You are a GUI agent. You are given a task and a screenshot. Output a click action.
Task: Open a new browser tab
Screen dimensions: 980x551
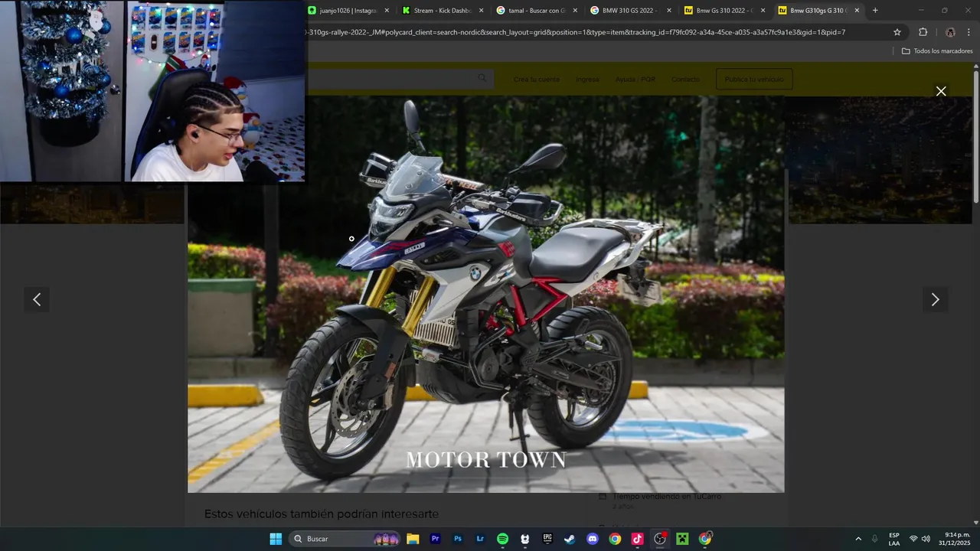point(875,11)
